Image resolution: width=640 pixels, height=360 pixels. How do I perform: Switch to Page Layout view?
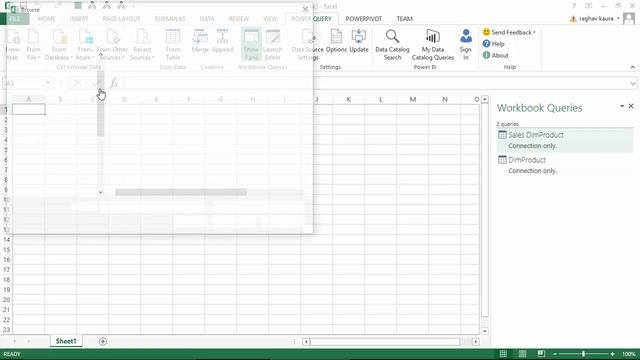(x=522, y=354)
